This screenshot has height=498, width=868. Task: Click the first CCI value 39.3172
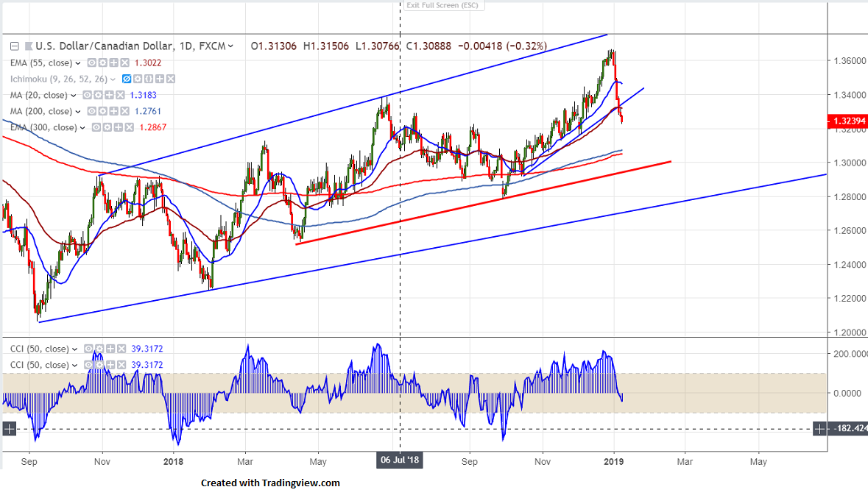tap(147, 349)
